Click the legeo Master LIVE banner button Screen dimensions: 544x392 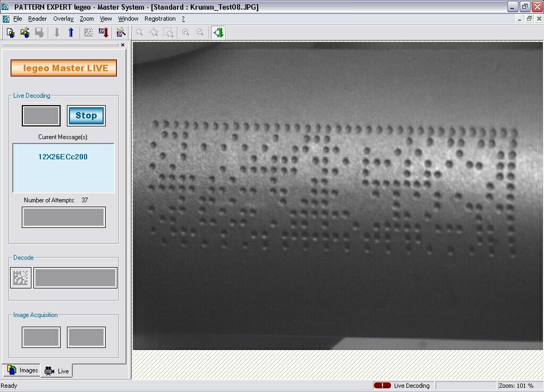coord(64,68)
